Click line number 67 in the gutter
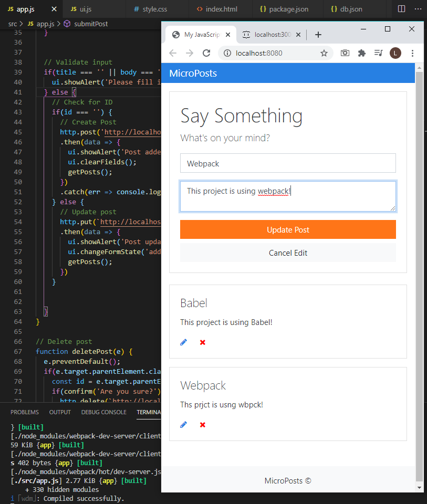This screenshot has width=427, height=504. pos(18,351)
